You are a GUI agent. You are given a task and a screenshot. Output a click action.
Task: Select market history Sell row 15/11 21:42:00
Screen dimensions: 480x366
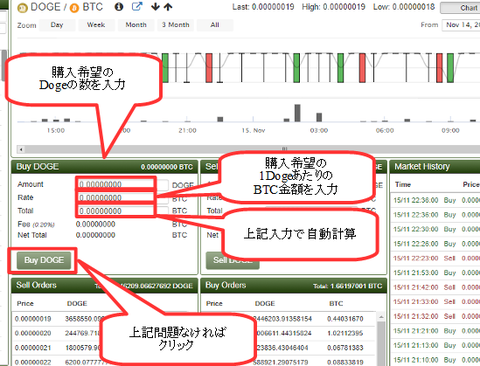pos(436,287)
